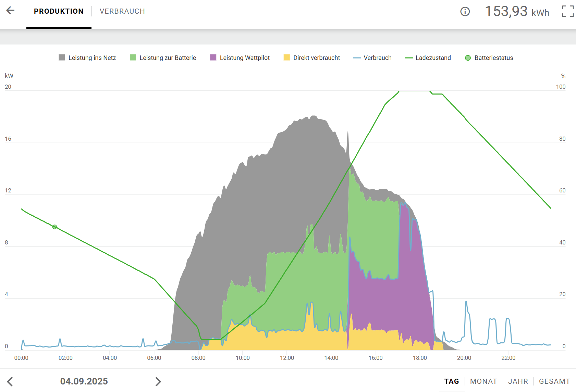The height and width of the screenshot is (392, 576).
Task: Open date picker showing 04.09.2025
Action: 84,381
